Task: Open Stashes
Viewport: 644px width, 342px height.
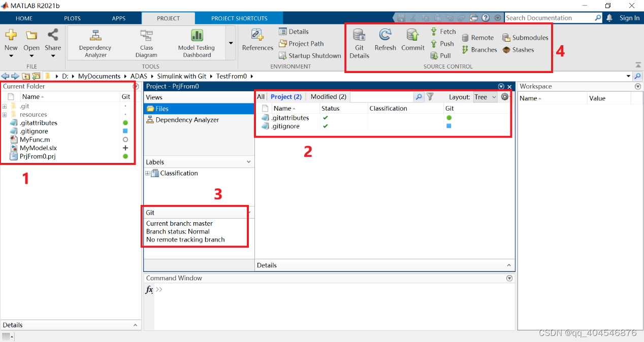Action: tap(518, 50)
